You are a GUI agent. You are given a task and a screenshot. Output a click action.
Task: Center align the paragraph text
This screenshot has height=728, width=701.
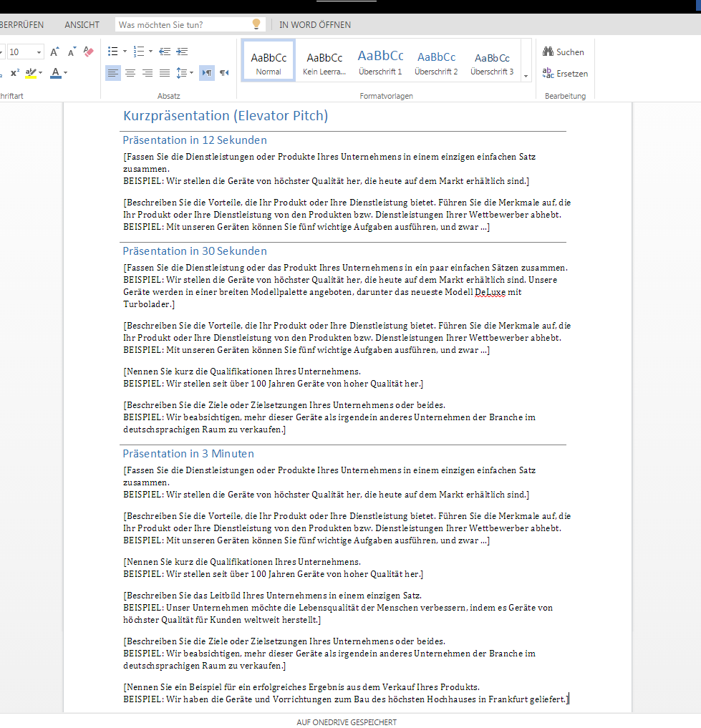pos(130,73)
